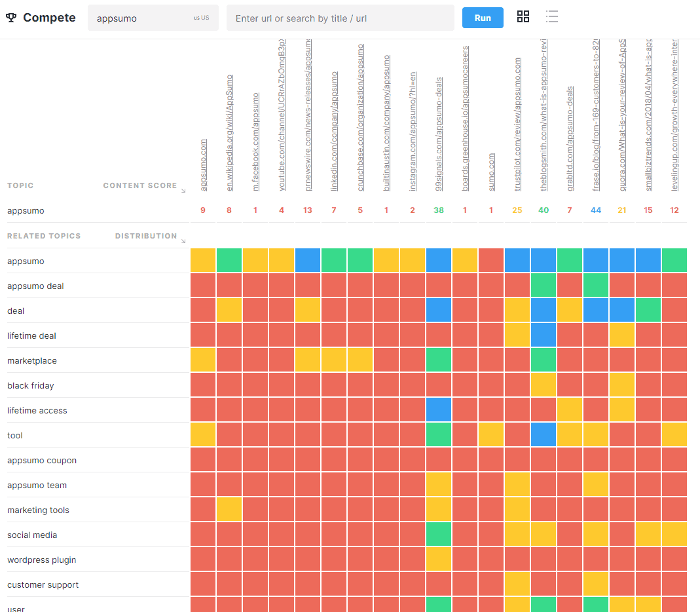Open the crunchbase.com appsumo link
This screenshot has width=700, height=612.
[361, 117]
